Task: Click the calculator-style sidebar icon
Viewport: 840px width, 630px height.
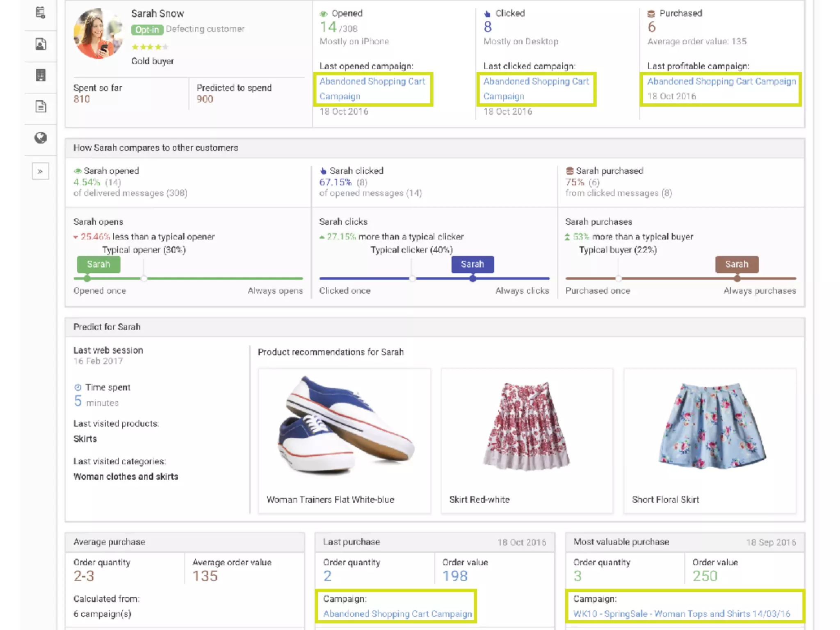Action: pos(40,75)
